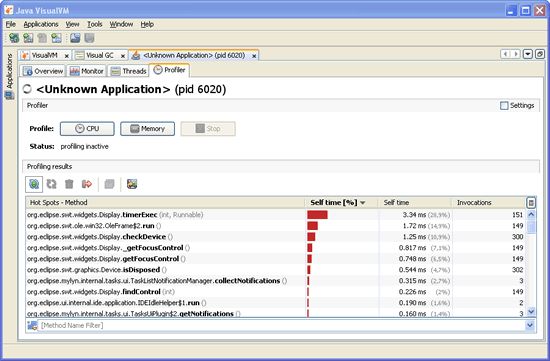Start Memory profiling
This screenshot has height=361, width=550.
tap(147, 129)
